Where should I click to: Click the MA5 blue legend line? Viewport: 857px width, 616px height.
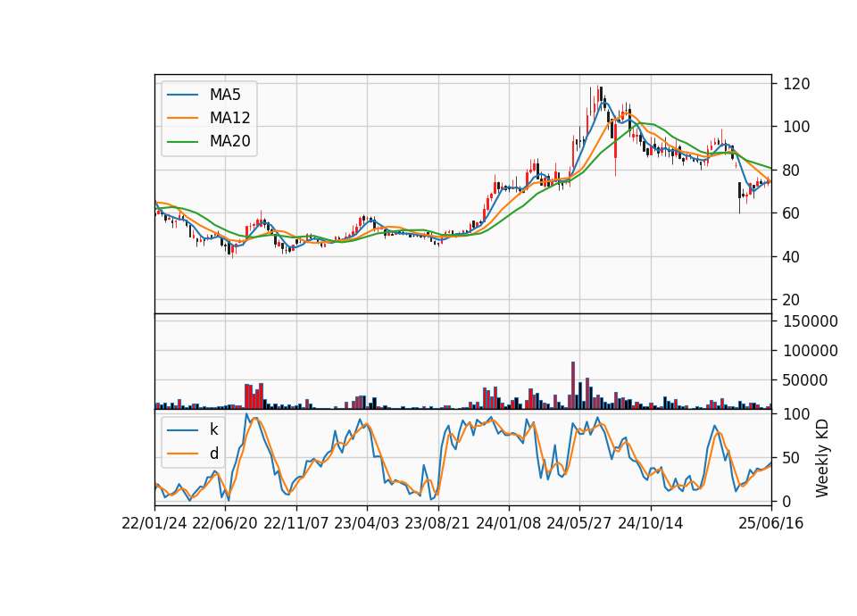tap(182, 95)
